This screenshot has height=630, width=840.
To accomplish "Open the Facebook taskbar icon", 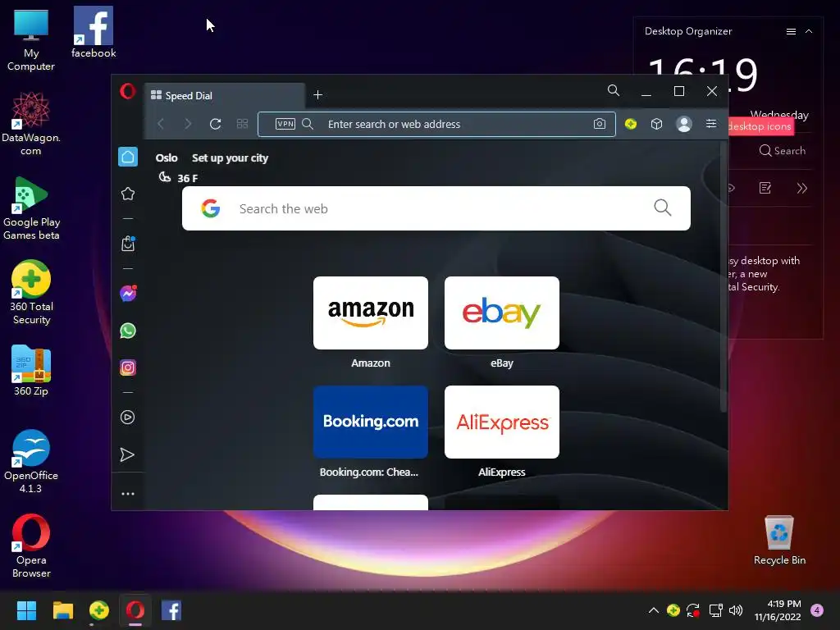I will 171,610.
